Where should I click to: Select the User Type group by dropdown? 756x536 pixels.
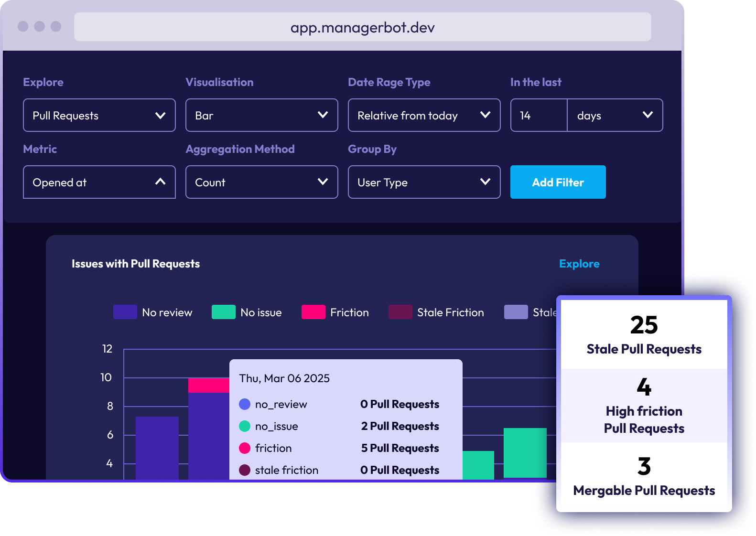click(424, 182)
